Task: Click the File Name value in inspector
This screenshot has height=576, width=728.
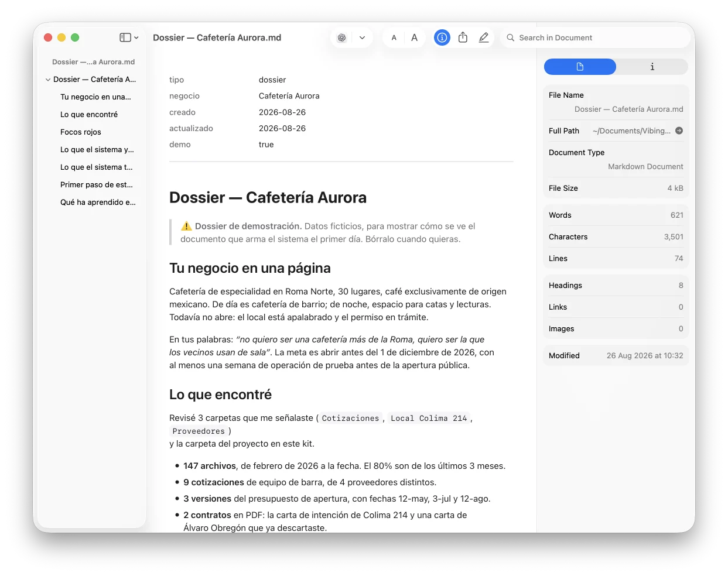Action: [628, 109]
